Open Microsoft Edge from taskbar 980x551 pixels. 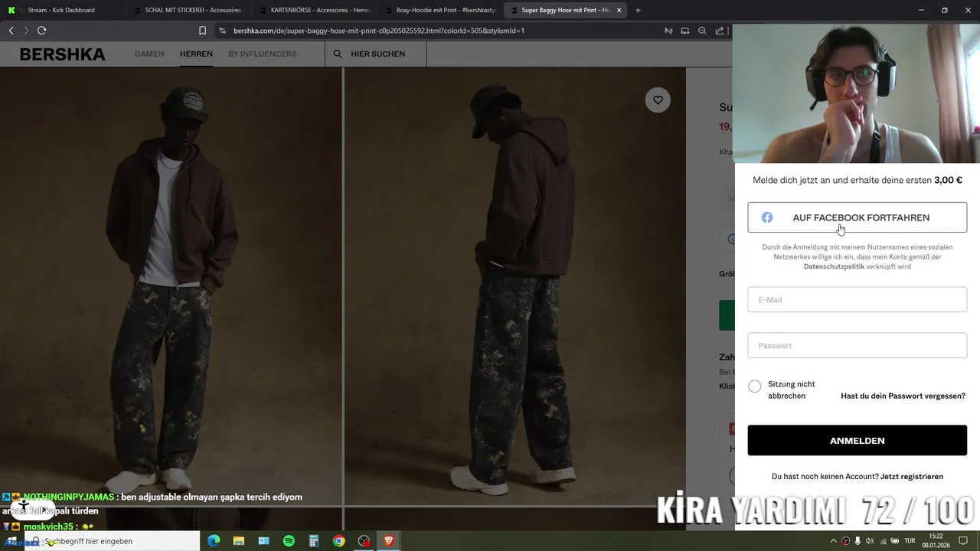214,541
